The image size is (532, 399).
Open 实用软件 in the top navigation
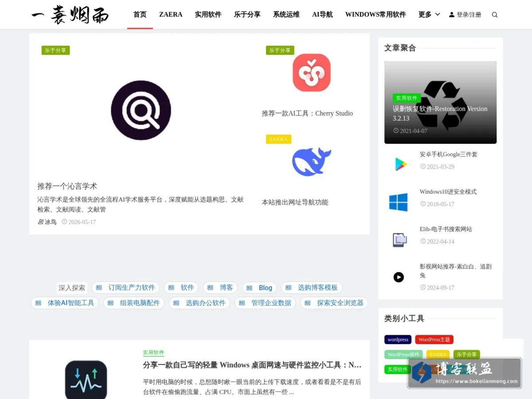[208, 15]
